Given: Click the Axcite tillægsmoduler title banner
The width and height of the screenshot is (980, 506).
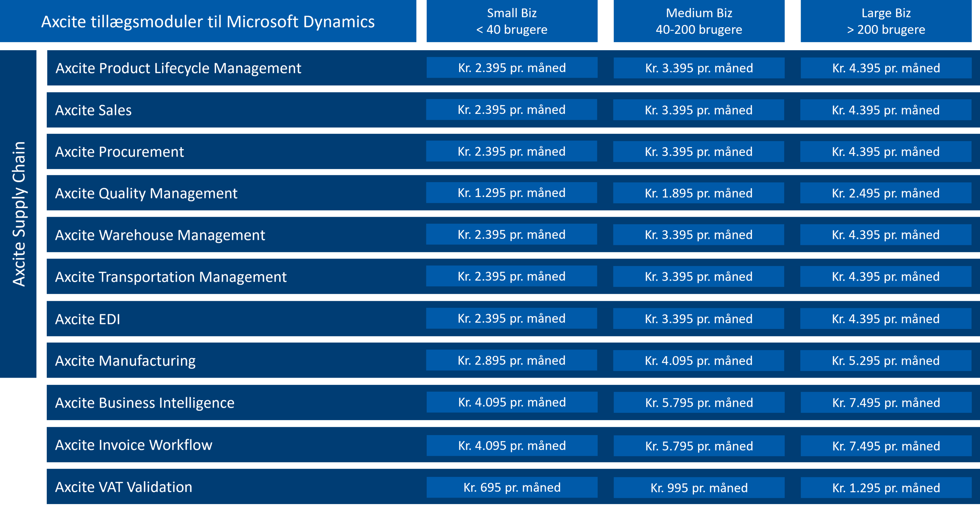Looking at the screenshot, I should pyautogui.click(x=208, y=21).
